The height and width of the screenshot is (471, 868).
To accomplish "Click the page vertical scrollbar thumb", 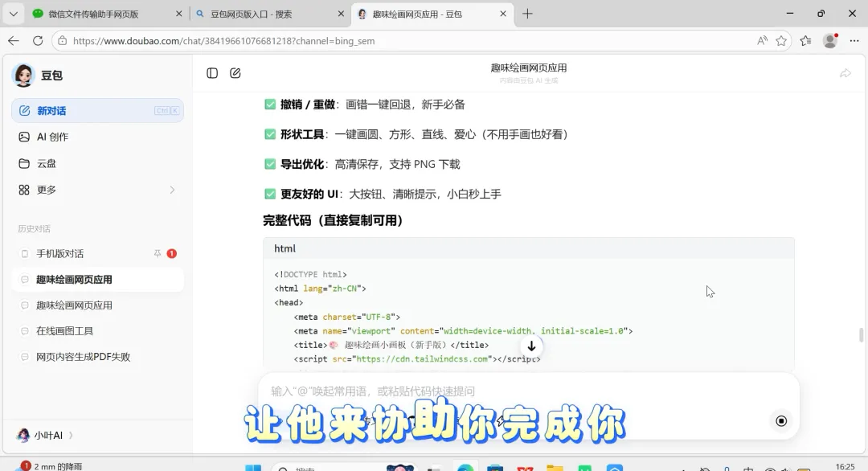I will tap(861, 335).
